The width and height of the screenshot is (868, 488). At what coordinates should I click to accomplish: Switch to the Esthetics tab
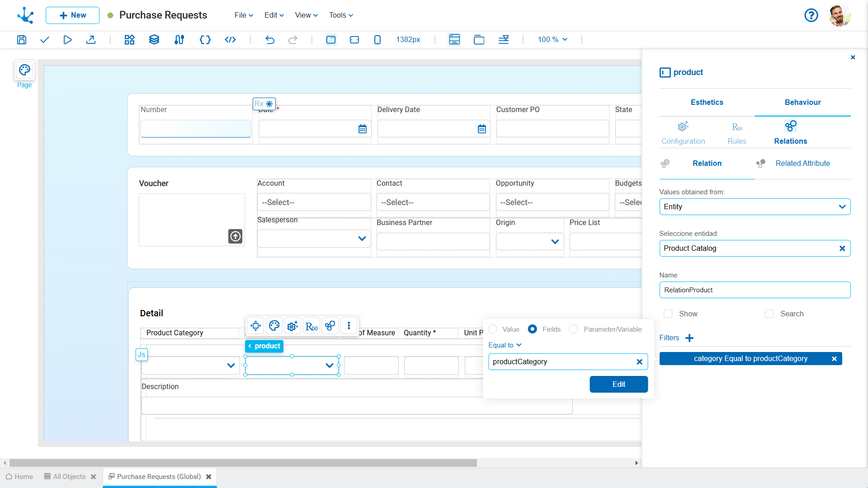(x=707, y=102)
